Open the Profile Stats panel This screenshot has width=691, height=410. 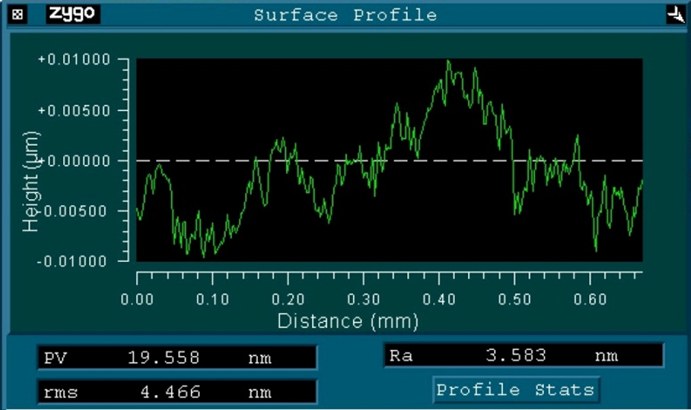click(516, 389)
